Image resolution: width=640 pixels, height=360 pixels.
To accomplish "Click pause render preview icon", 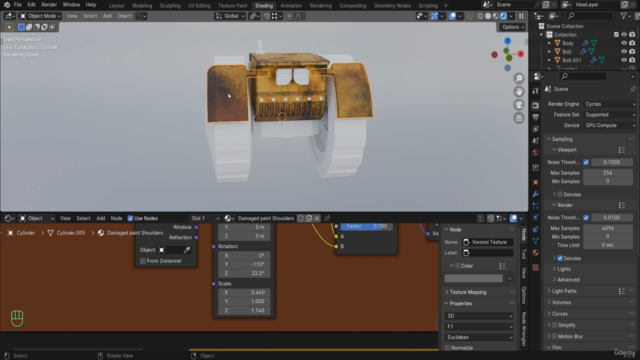I will (x=521, y=16).
